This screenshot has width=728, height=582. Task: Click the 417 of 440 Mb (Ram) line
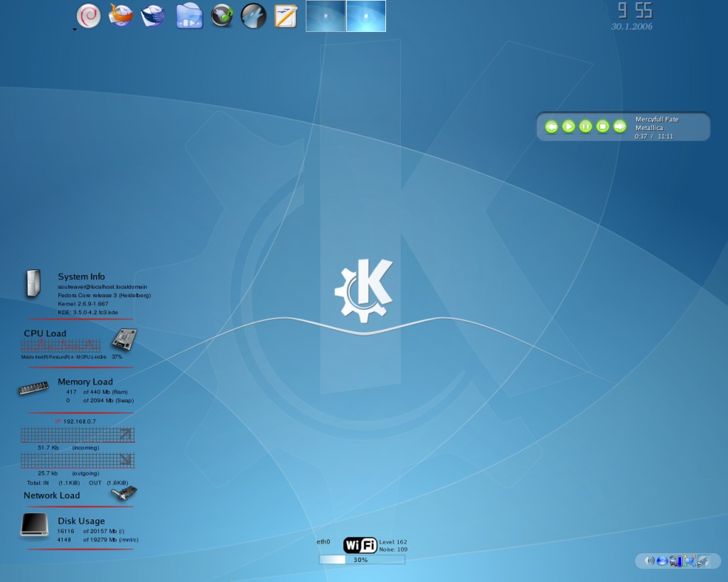click(97, 392)
